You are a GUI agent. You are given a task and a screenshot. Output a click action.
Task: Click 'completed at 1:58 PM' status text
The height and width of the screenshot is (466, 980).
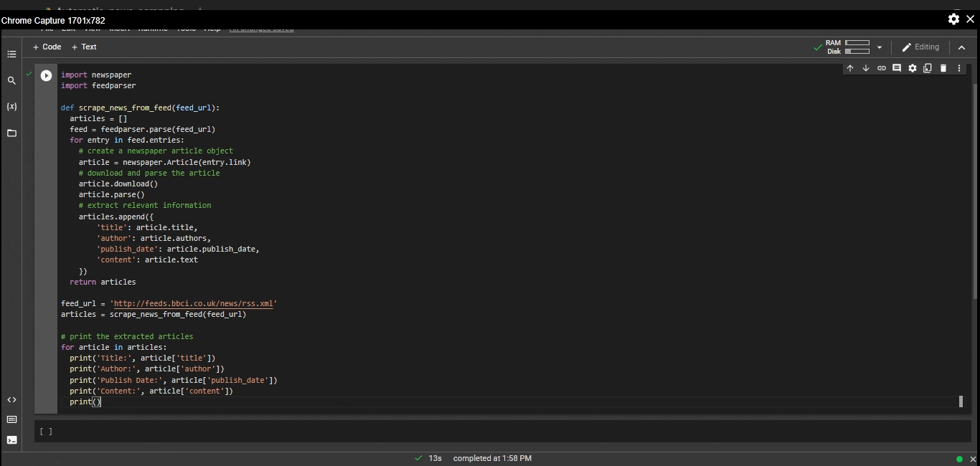point(492,459)
